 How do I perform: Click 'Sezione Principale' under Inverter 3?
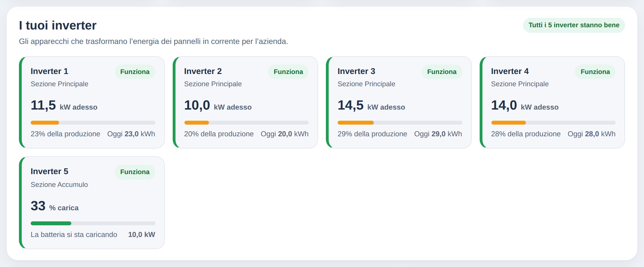(366, 84)
